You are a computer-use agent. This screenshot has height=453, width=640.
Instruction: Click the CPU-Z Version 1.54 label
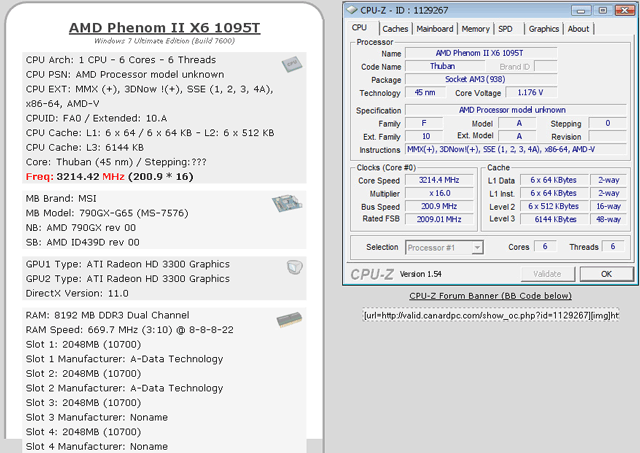click(x=420, y=274)
